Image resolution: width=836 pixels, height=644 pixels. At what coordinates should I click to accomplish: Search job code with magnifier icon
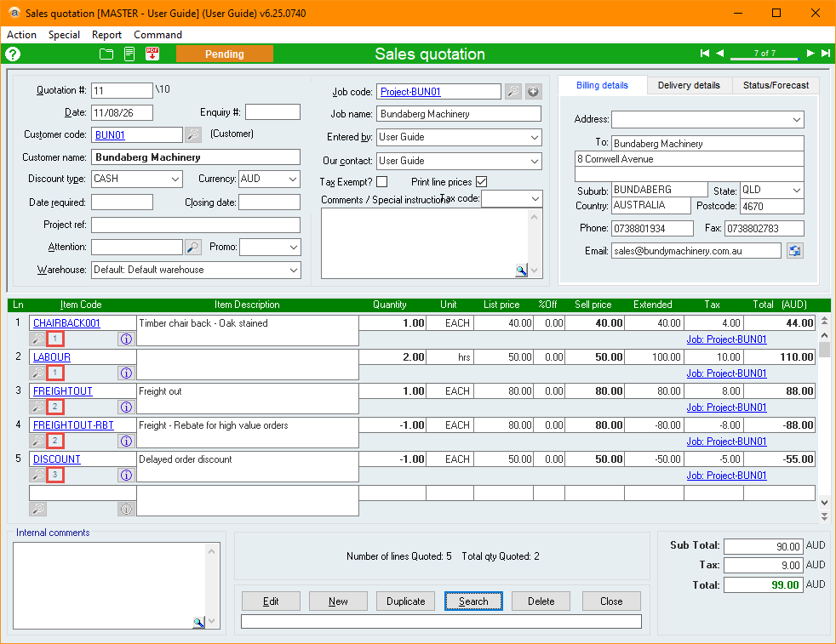tap(512, 92)
